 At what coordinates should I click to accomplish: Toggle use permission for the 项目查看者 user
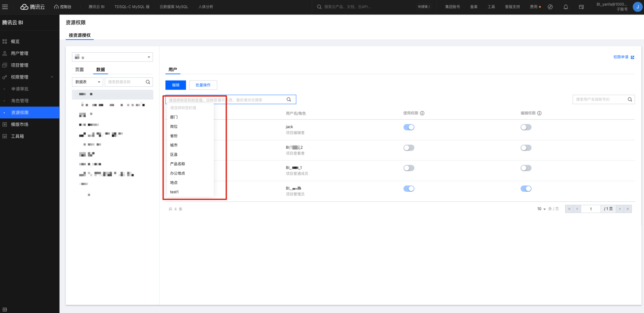pos(409,148)
